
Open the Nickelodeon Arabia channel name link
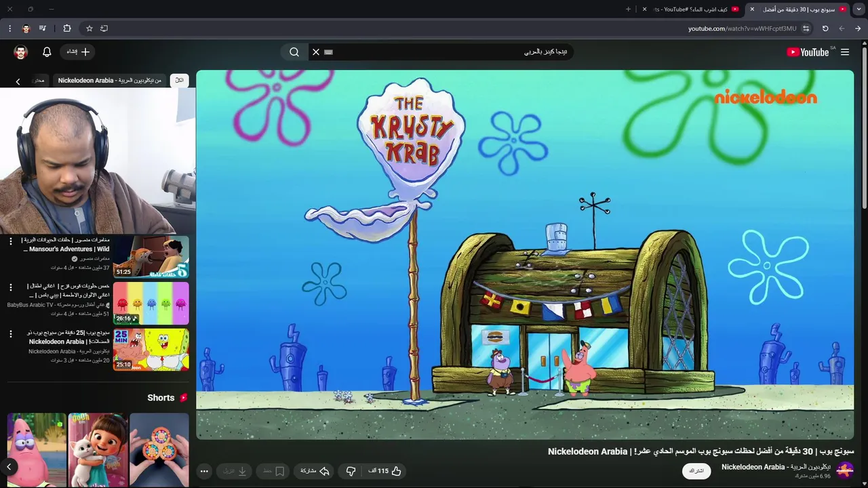pos(776,467)
